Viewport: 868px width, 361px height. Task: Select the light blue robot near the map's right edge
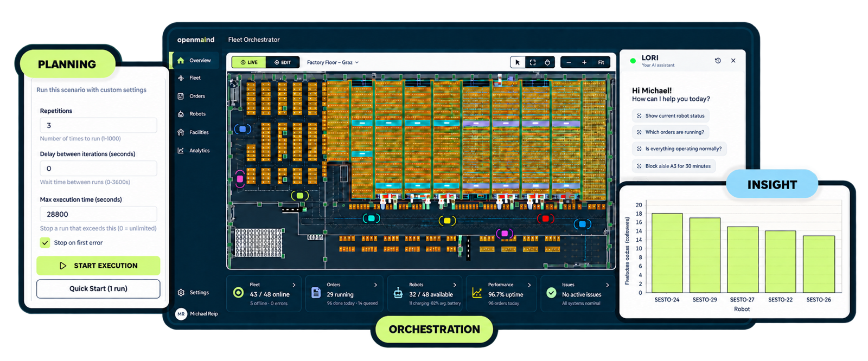click(x=582, y=224)
